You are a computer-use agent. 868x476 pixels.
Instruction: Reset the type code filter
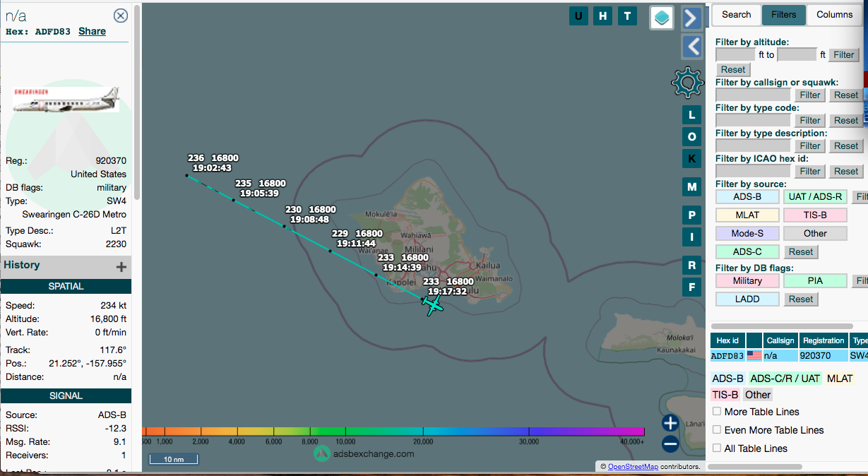click(x=845, y=120)
